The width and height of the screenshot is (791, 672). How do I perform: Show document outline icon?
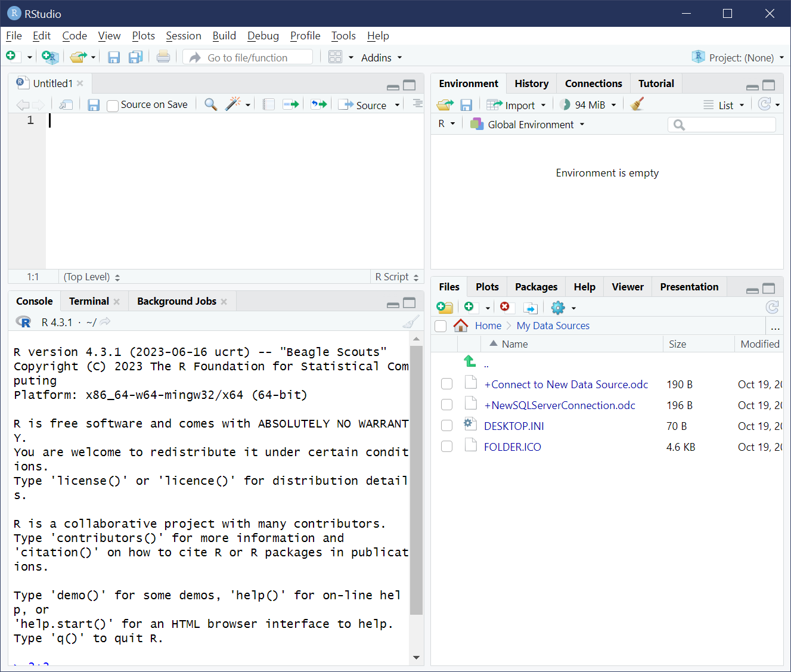click(417, 104)
